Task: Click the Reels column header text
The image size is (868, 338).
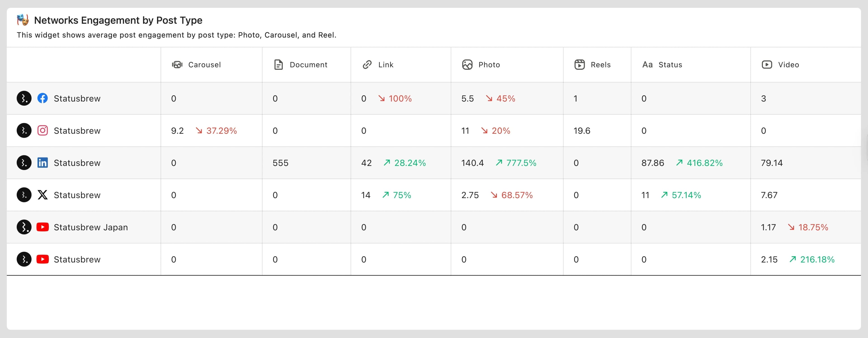Action: pos(600,65)
